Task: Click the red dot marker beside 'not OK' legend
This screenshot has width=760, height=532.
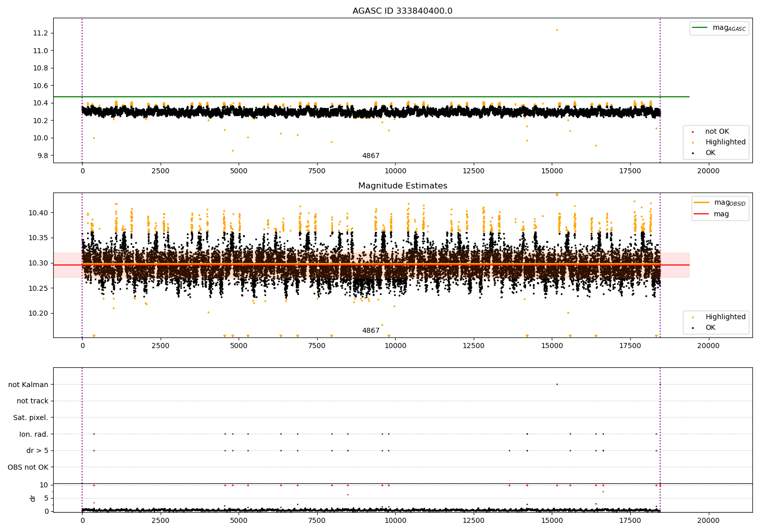Action: tap(693, 132)
